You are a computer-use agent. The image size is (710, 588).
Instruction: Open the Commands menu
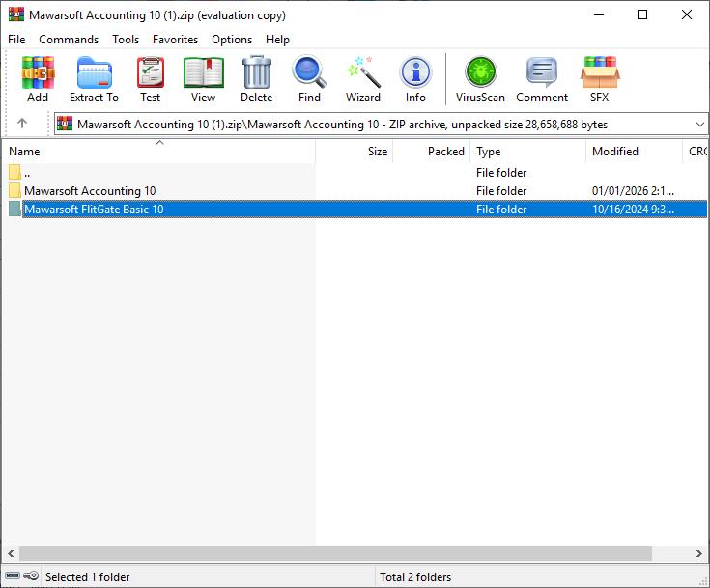69,40
